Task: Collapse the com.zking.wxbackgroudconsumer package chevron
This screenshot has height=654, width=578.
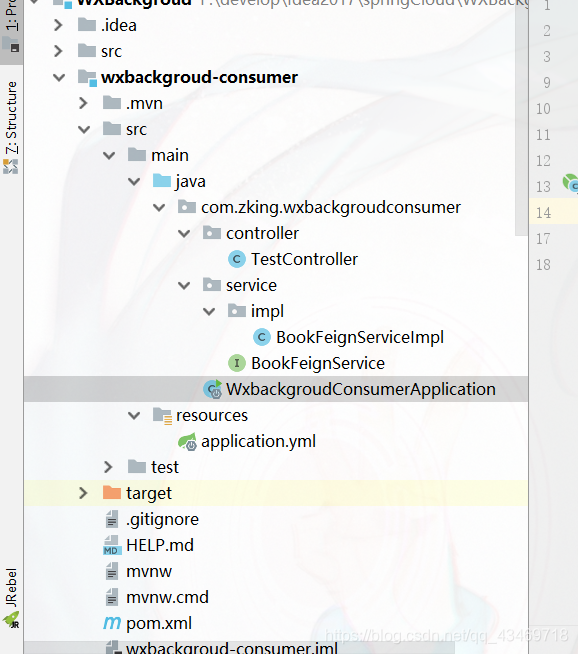Action: [x=159, y=207]
